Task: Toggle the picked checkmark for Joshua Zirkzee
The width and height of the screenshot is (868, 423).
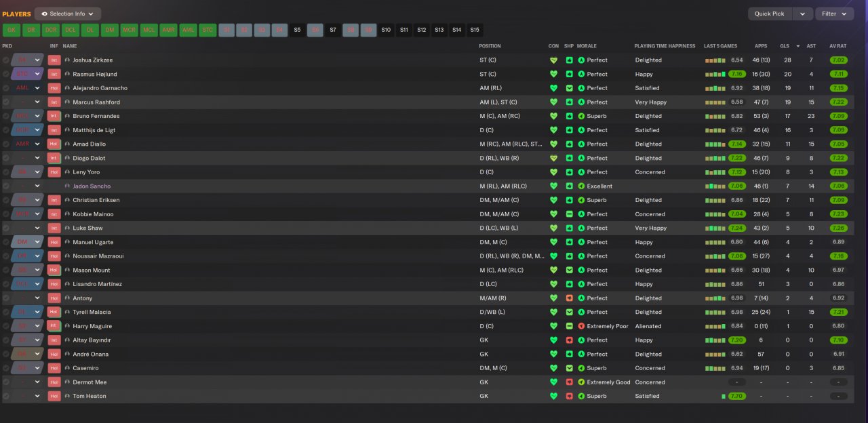Action: [6, 60]
